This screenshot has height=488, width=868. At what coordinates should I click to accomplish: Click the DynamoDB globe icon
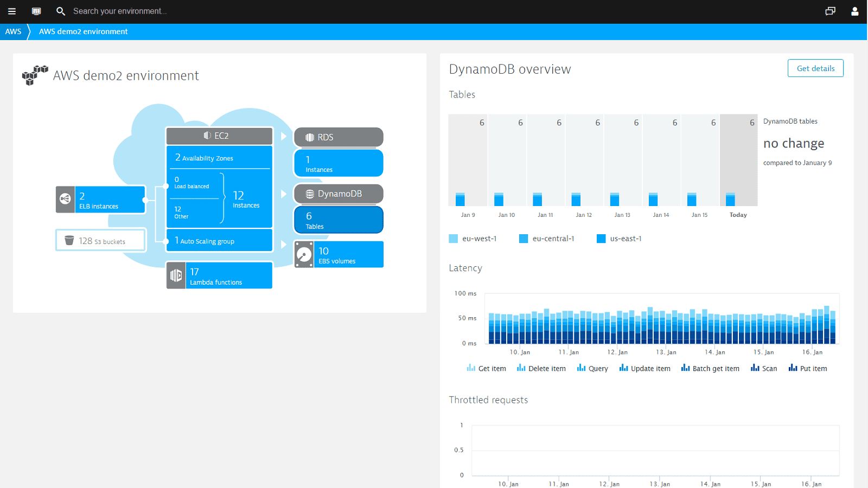tap(310, 194)
